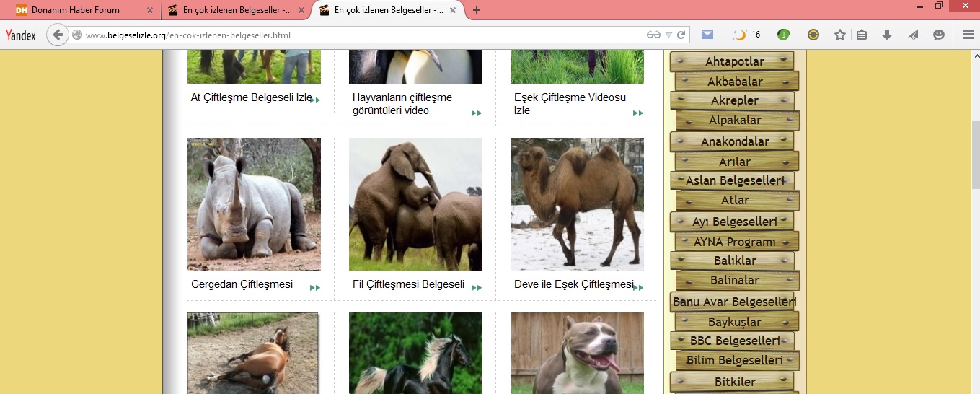Open Atlar category
This screenshot has height=394, width=980.
tap(737, 200)
